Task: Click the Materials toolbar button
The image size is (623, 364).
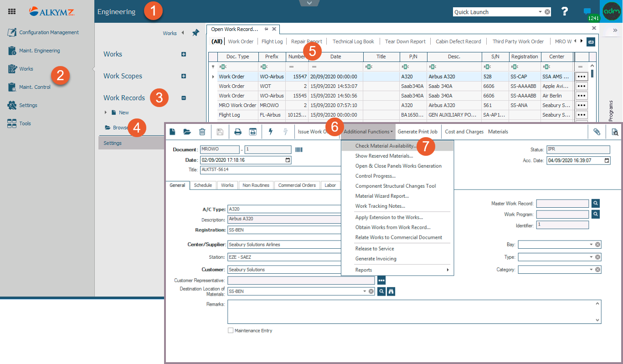Action: (498, 132)
